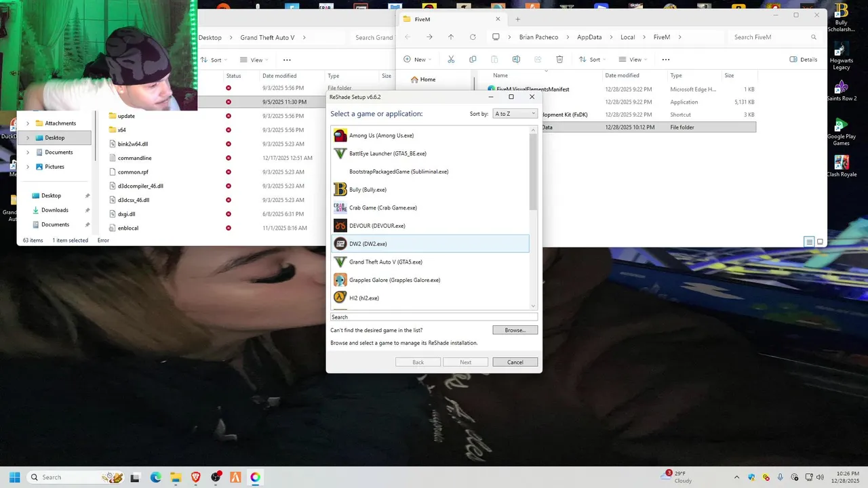
Task: Open the Sort by A to Z dropdown
Action: coord(515,114)
